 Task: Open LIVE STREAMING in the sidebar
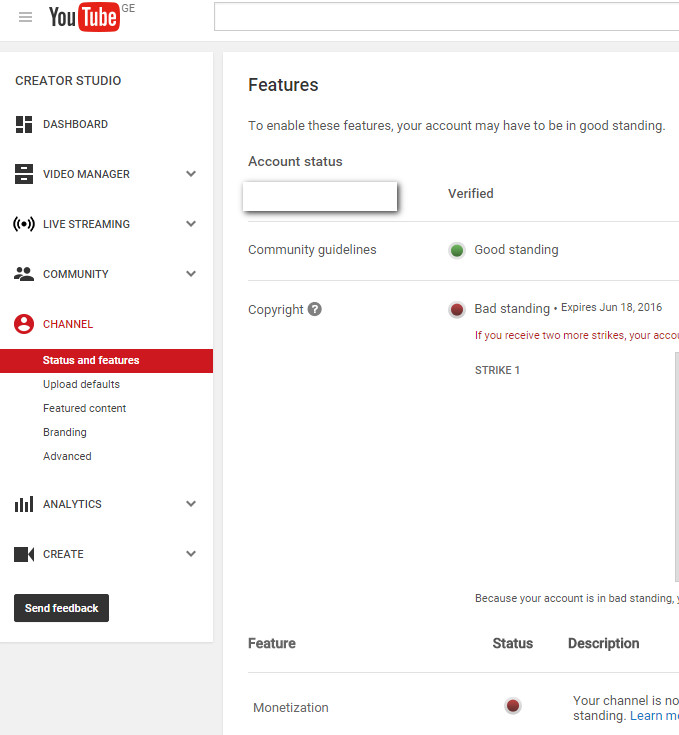coord(86,224)
